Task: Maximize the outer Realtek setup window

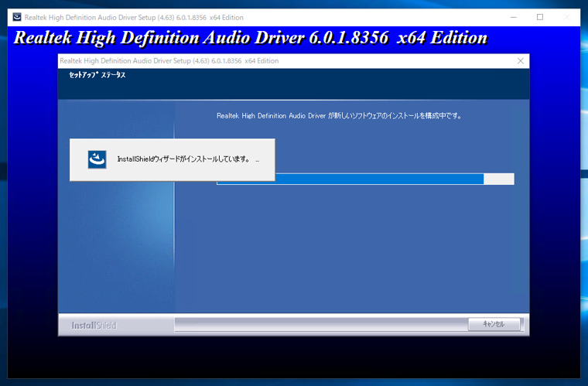Action: [540, 17]
